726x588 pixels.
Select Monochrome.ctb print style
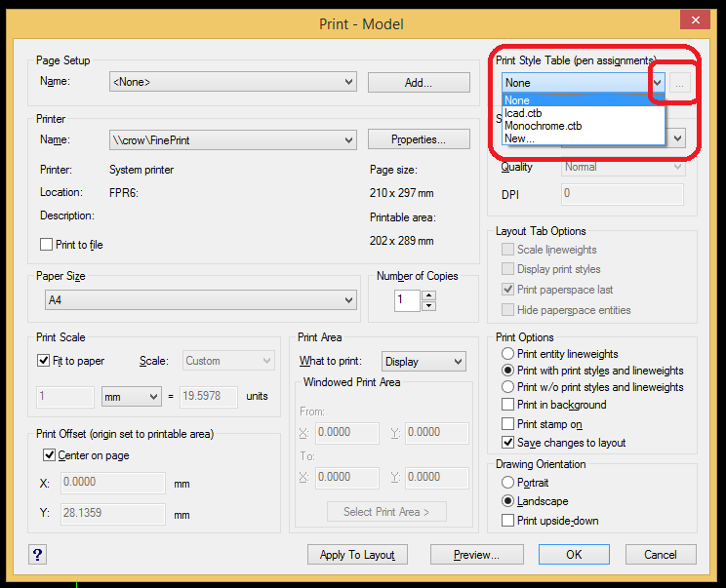tap(584, 126)
